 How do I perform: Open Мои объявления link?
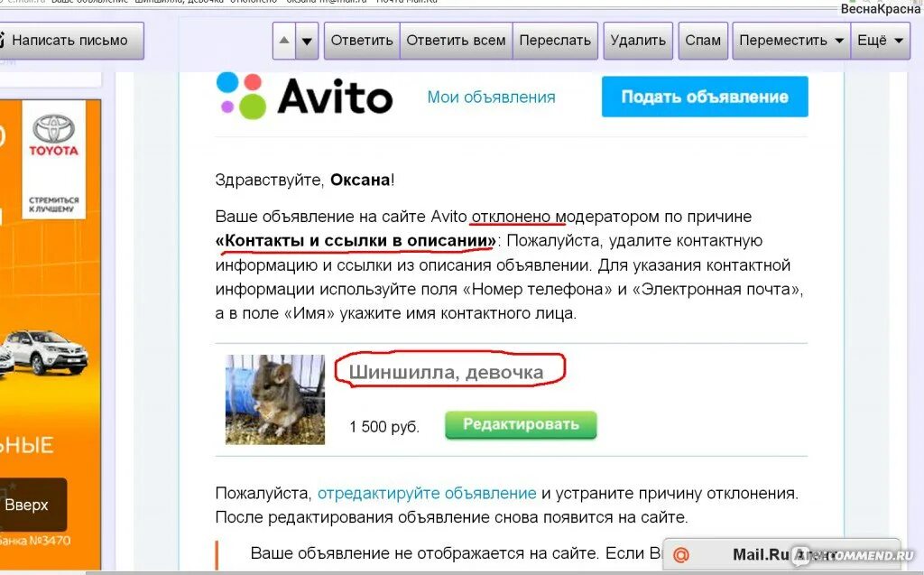[492, 97]
